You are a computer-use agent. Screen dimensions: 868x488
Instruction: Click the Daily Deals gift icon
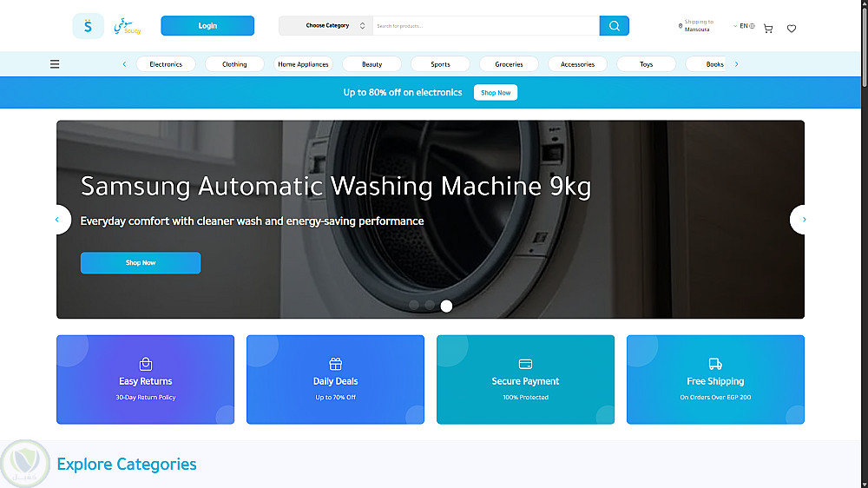(x=335, y=364)
